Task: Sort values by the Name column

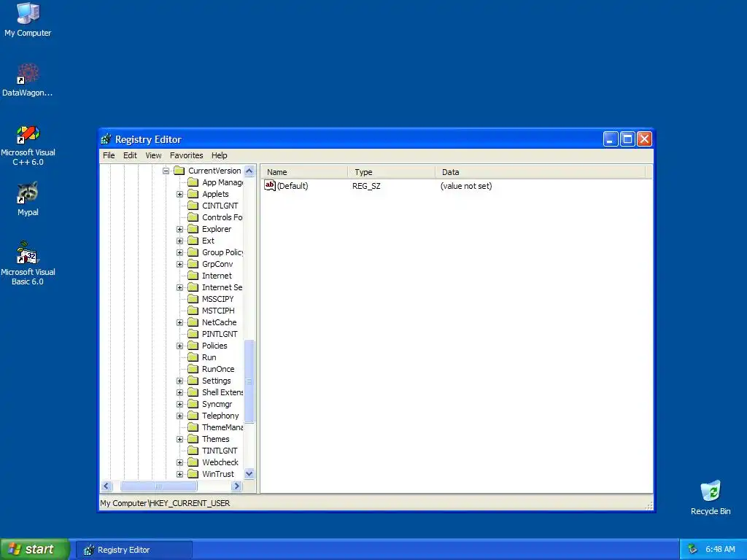Action: (305, 172)
